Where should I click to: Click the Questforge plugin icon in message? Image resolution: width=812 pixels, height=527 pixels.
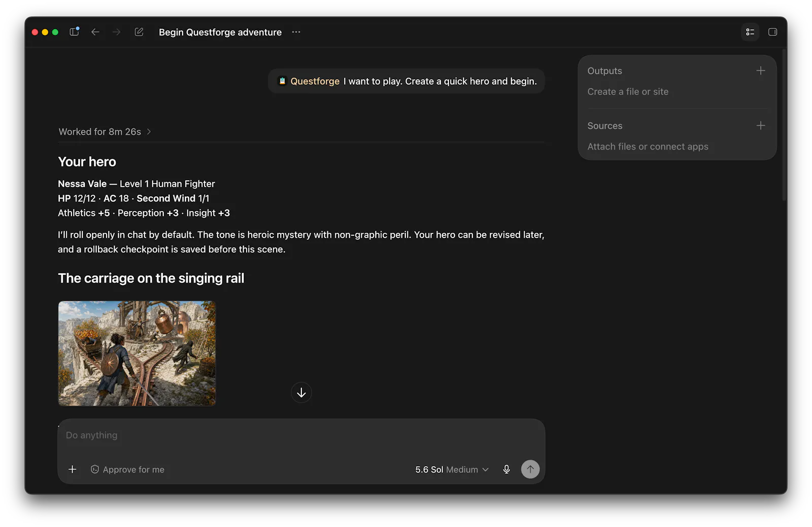click(283, 81)
